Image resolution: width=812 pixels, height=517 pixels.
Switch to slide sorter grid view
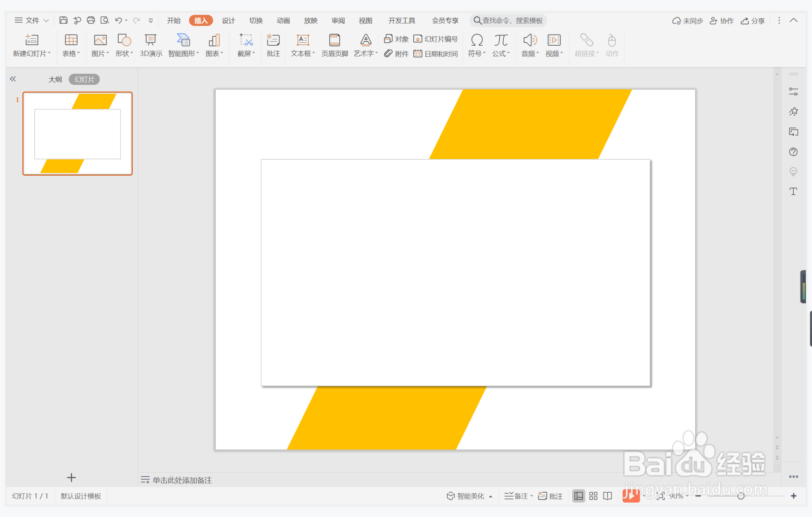point(593,496)
